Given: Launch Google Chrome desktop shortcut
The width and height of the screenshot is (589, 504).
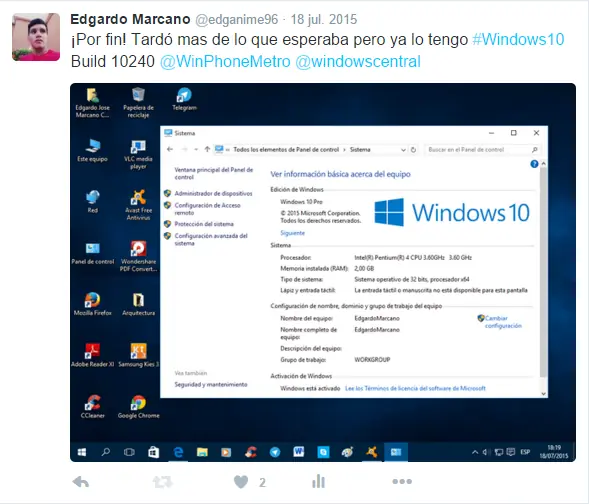Looking at the screenshot, I should [x=138, y=407].
